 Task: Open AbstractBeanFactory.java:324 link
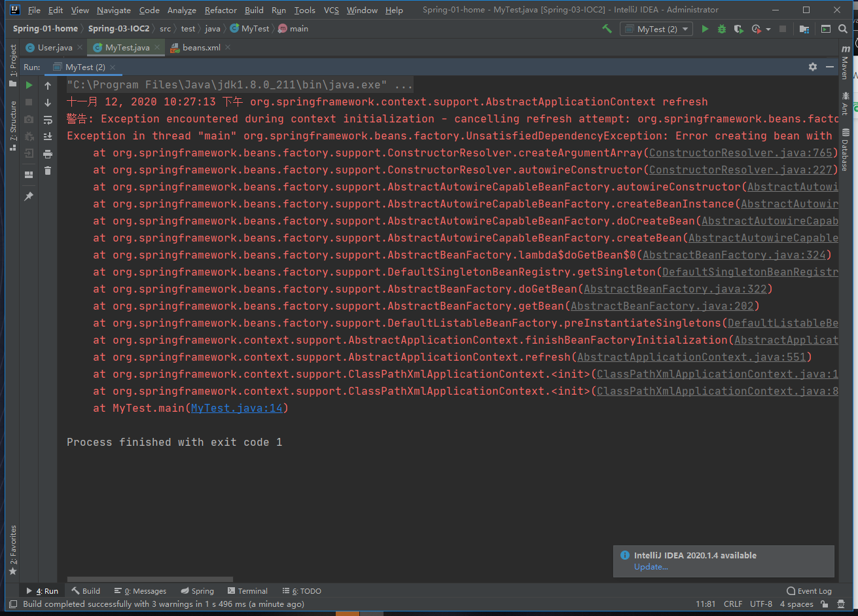734,255
